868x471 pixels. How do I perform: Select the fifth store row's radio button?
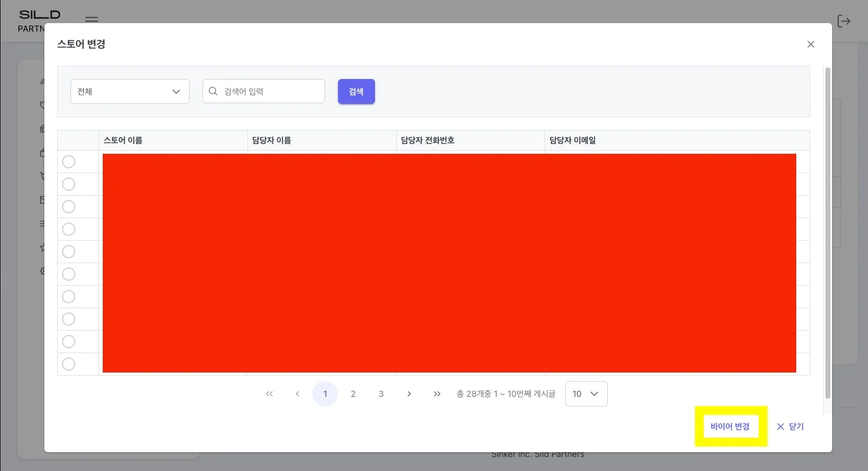tap(69, 252)
